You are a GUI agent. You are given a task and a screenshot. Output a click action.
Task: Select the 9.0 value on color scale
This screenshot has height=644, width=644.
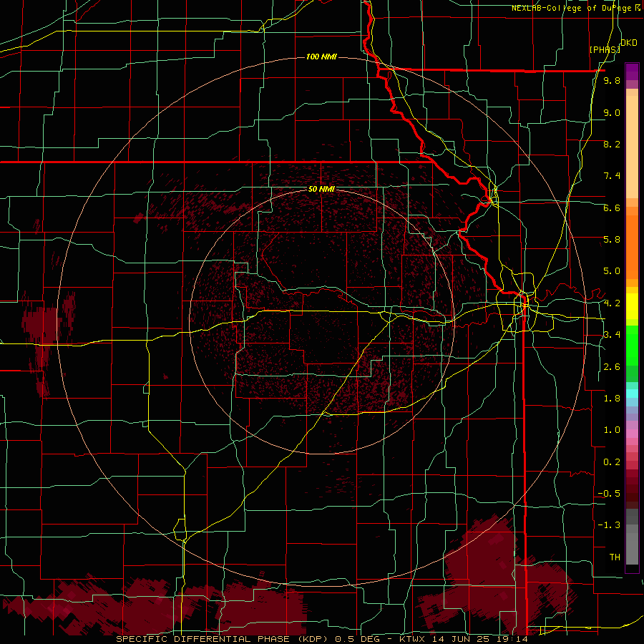(x=612, y=112)
